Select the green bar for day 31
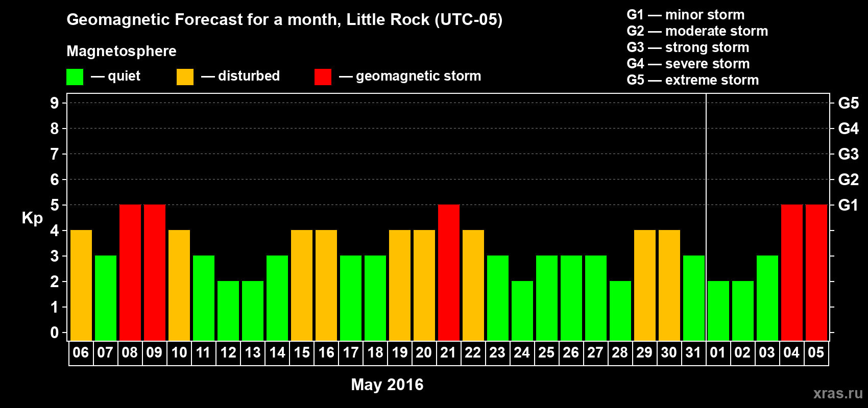868x408 pixels. pyautogui.click(x=694, y=298)
